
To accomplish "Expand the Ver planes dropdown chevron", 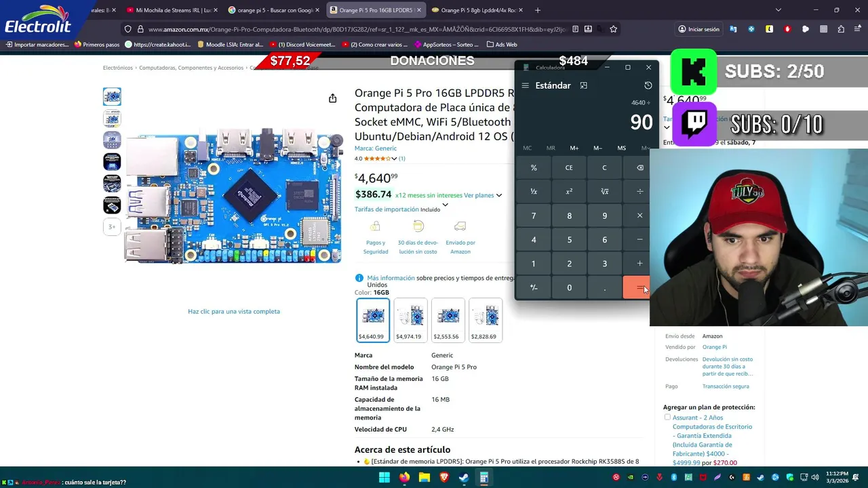I will point(498,195).
